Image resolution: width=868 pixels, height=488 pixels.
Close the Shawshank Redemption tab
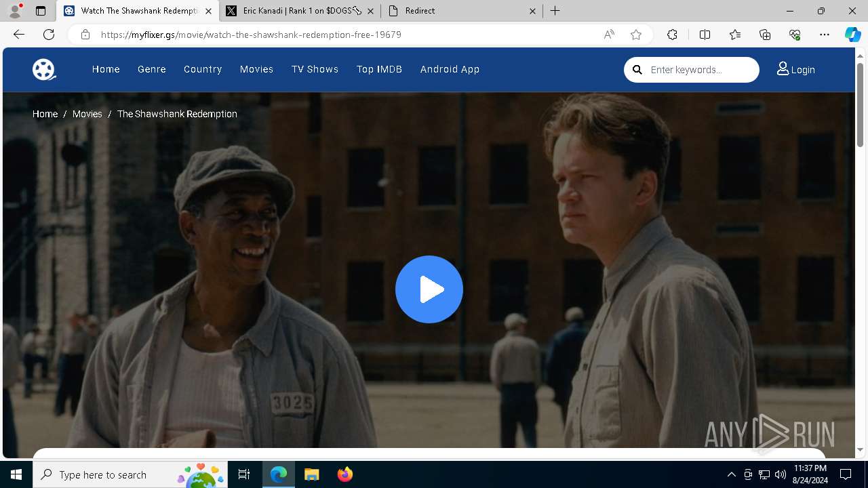pos(208,11)
